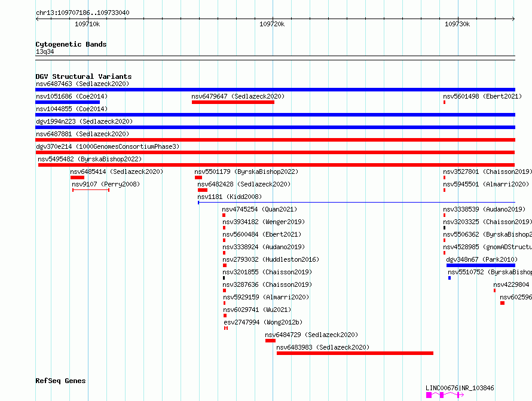This screenshot has height=401, width=532.
Task: Click nsv5600484 (Ebert2021) label
Action: coord(262,234)
